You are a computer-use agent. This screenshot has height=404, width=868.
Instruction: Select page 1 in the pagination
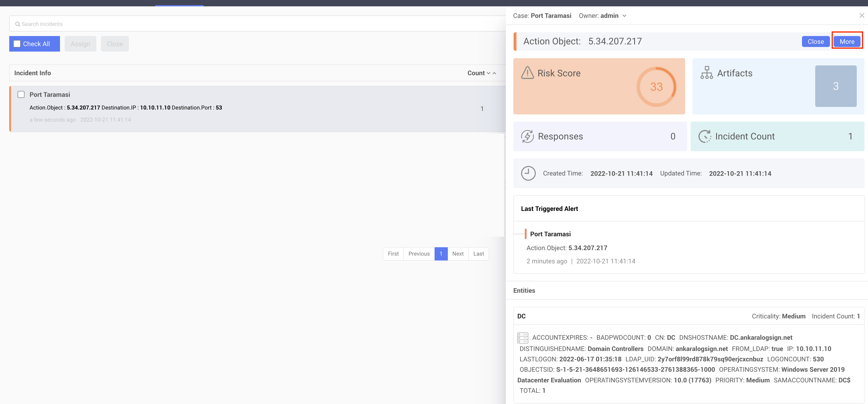(x=441, y=254)
